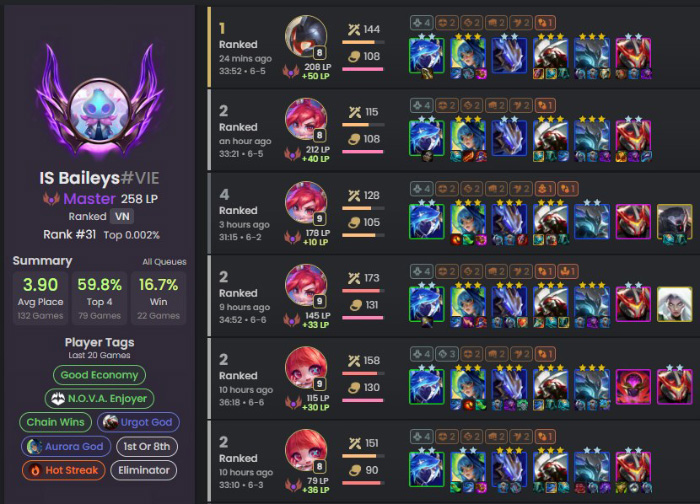Click the silver 3 trait badge in fifth match
700x504 pixels.
(446, 354)
